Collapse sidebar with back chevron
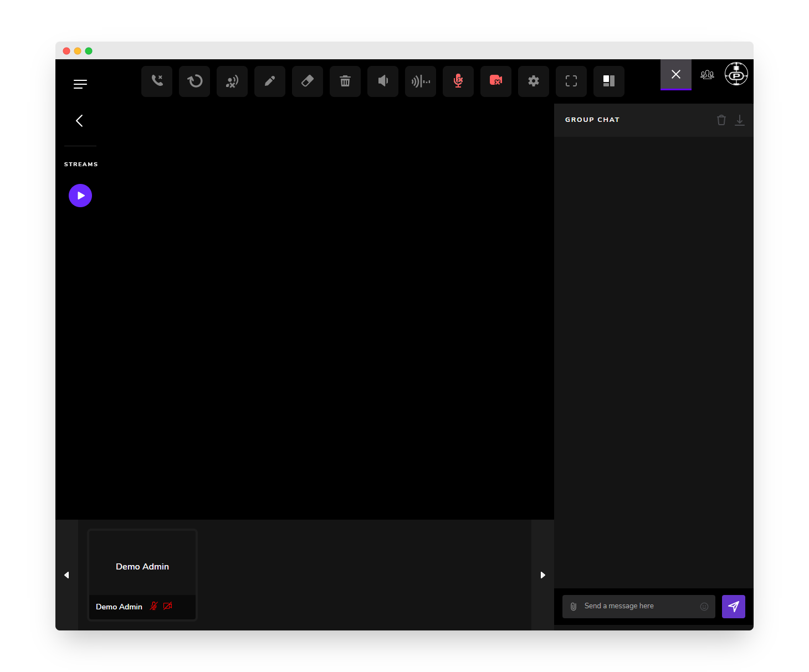Viewport: 809px width, 672px height. 80,121
